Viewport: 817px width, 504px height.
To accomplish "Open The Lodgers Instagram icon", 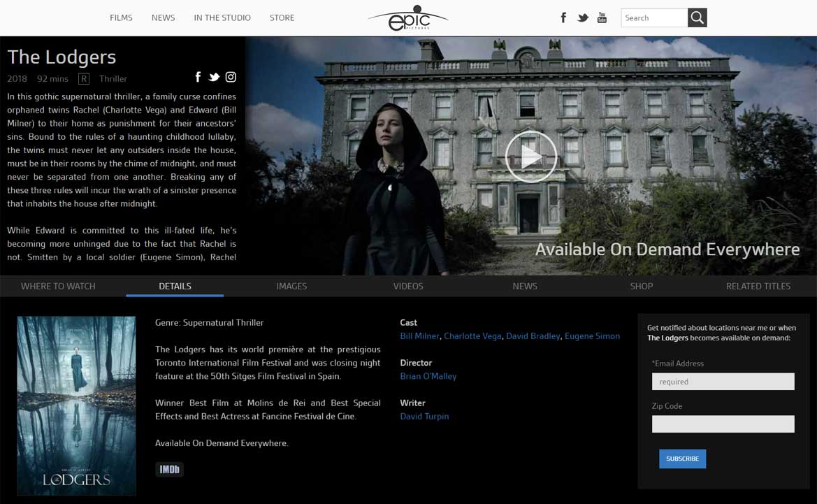I will coord(231,77).
